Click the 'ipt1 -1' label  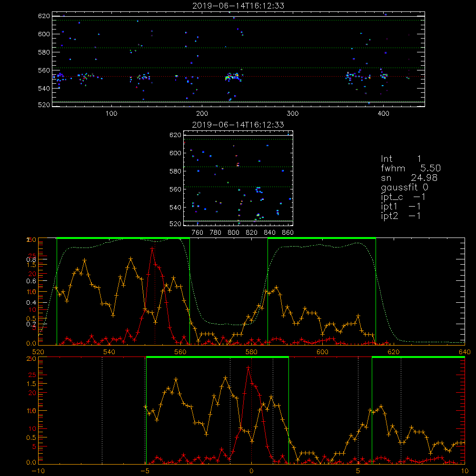[x=400, y=207]
